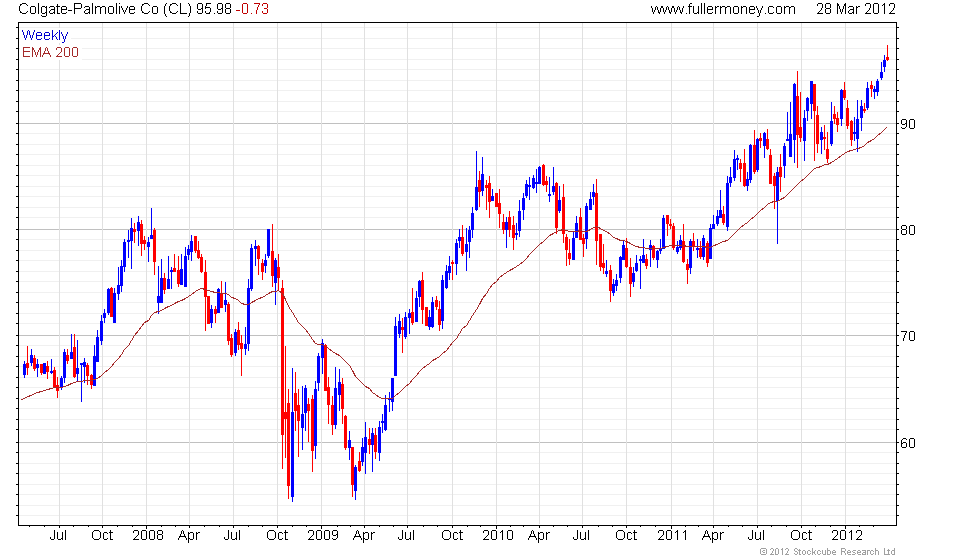The width and height of the screenshot is (980, 560).
Task: Click the Apr label after 2009
Action: pyautogui.click(x=364, y=536)
